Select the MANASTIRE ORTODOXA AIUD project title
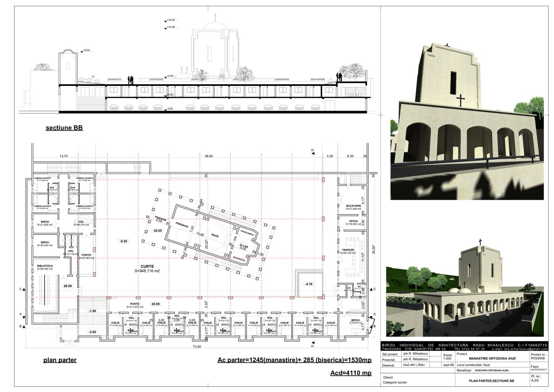The width and height of the screenshot is (554, 392). [492, 359]
